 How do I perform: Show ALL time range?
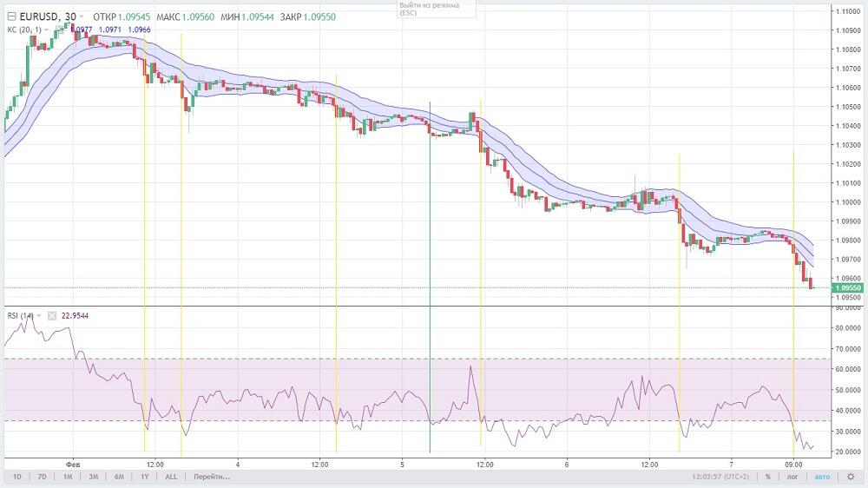tap(171, 477)
